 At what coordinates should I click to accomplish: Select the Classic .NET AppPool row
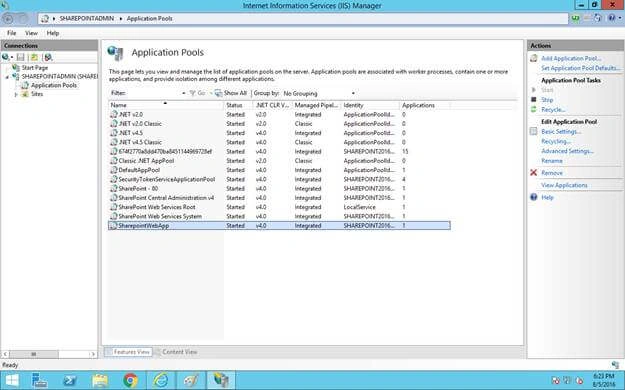click(279, 161)
